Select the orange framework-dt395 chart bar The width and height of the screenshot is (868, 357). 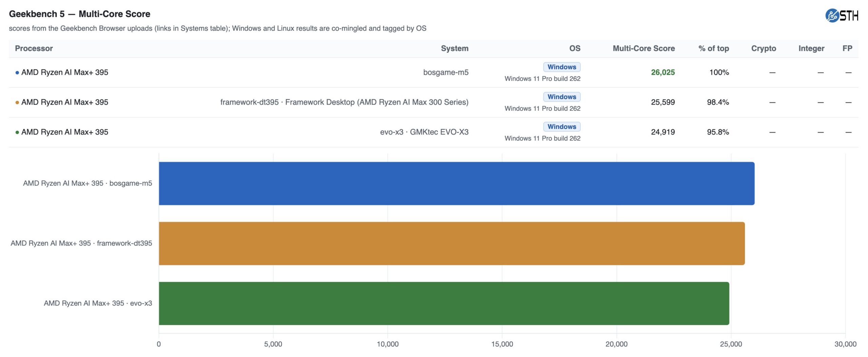pos(452,244)
